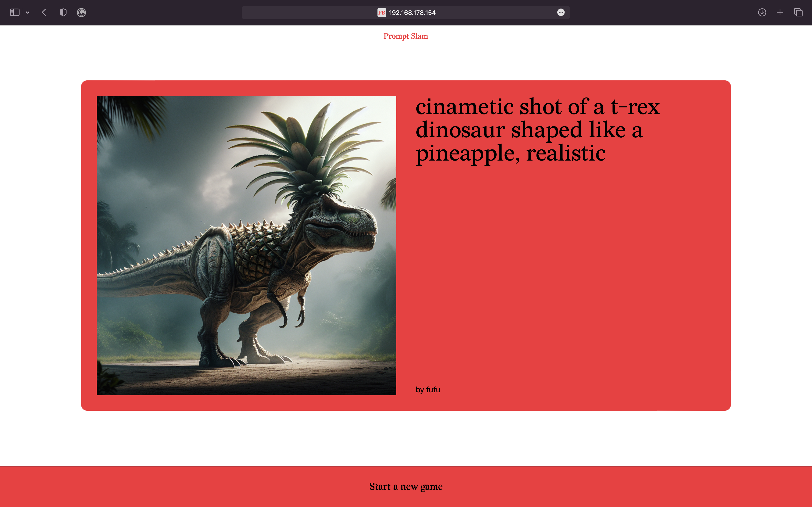Screen dimensions: 812x507
Task: Click the PB favicon in address bar
Action: tap(382, 12)
